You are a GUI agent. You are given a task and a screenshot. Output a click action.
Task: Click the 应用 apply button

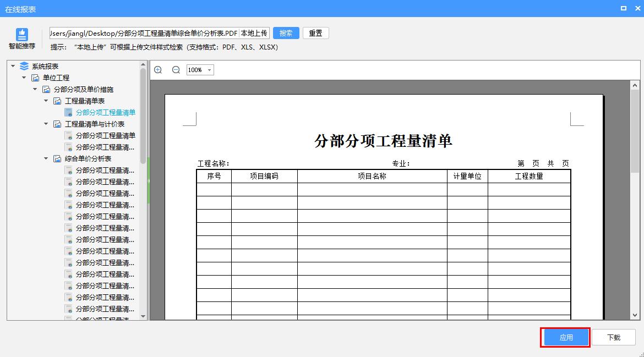pos(565,337)
